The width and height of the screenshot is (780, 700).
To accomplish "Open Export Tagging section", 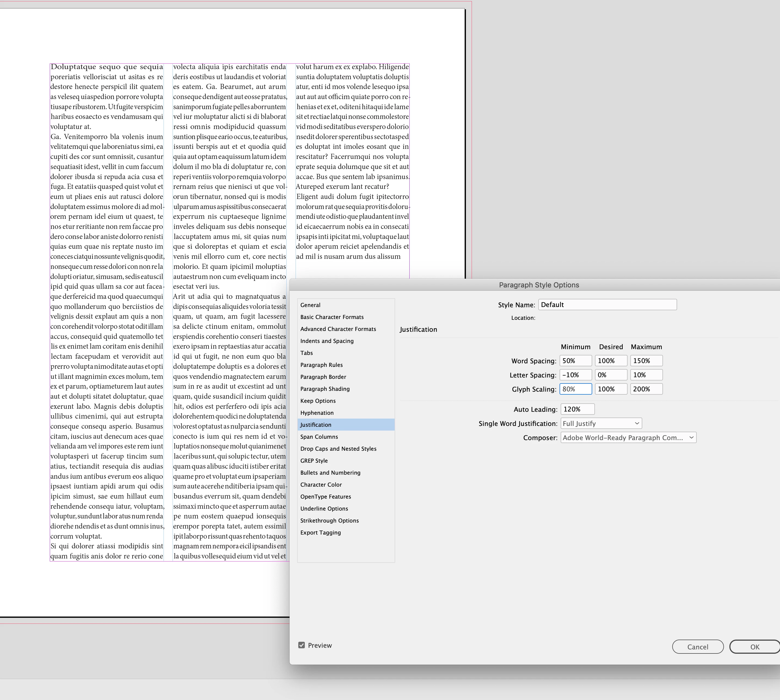I will click(x=320, y=532).
